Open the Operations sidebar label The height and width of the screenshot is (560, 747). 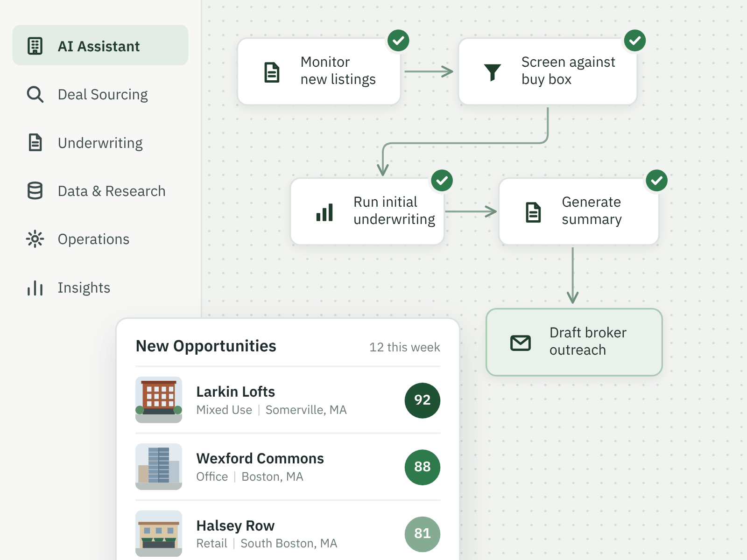click(93, 239)
